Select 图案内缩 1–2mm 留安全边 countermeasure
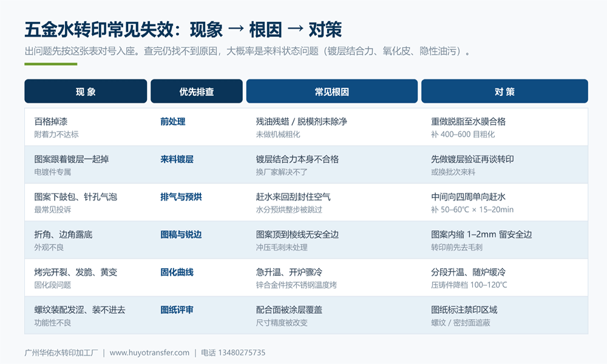The image size is (607, 364). (x=481, y=234)
